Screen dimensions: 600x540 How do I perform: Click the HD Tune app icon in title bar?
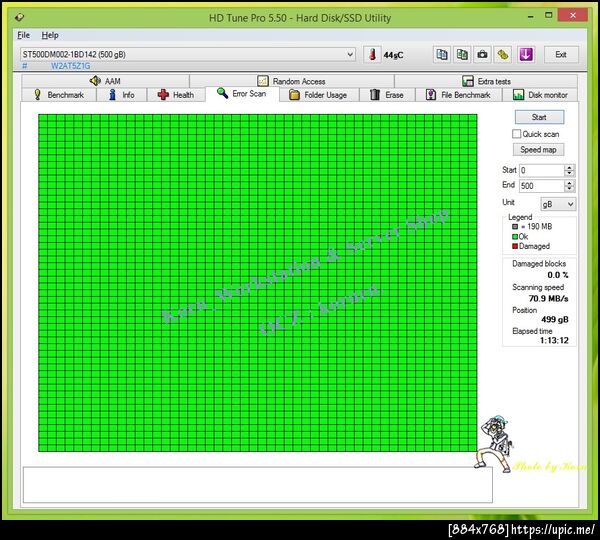tap(20, 17)
